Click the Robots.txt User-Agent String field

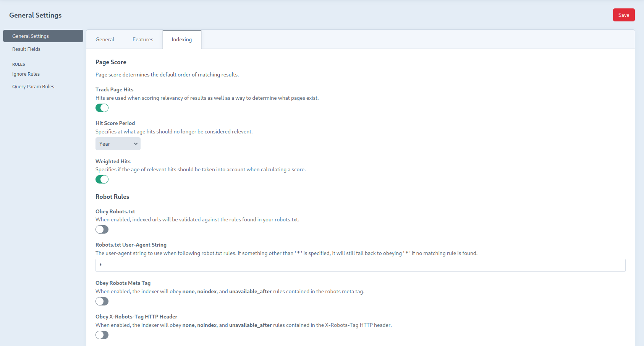(360, 265)
